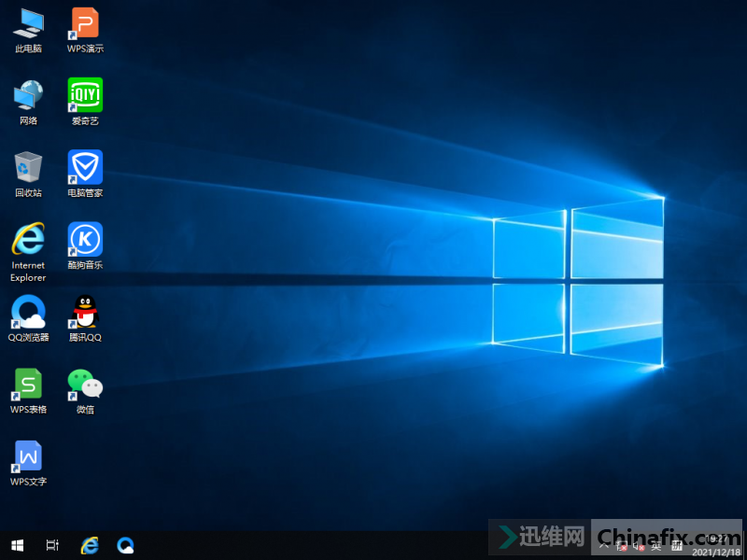
Task: Click the muted volume tray icon
Action: (639, 546)
